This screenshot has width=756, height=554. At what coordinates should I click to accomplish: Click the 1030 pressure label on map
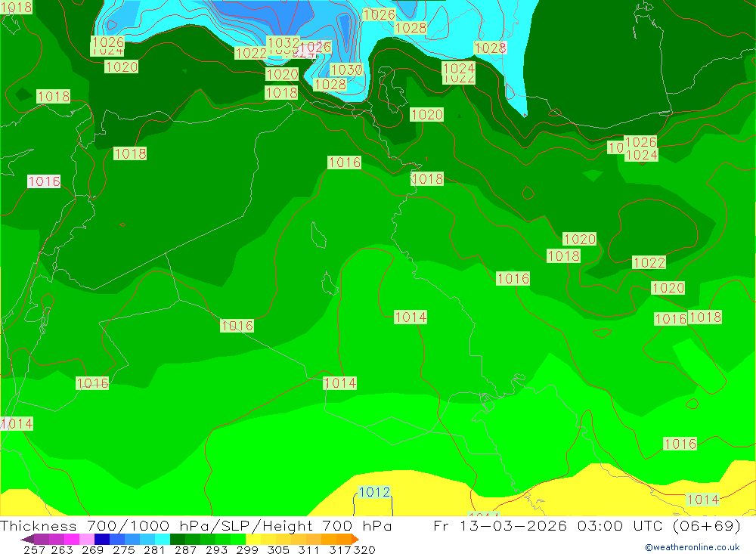pyautogui.click(x=346, y=70)
